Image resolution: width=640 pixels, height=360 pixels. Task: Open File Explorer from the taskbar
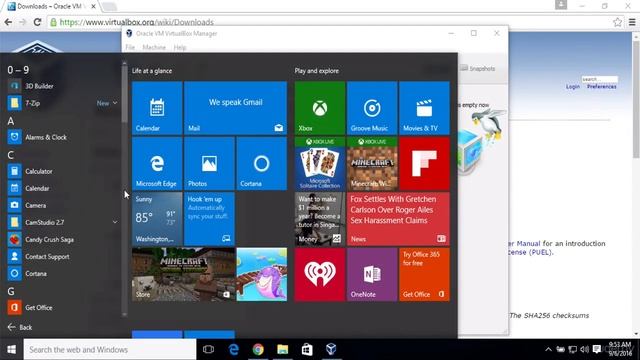tap(282, 349)
